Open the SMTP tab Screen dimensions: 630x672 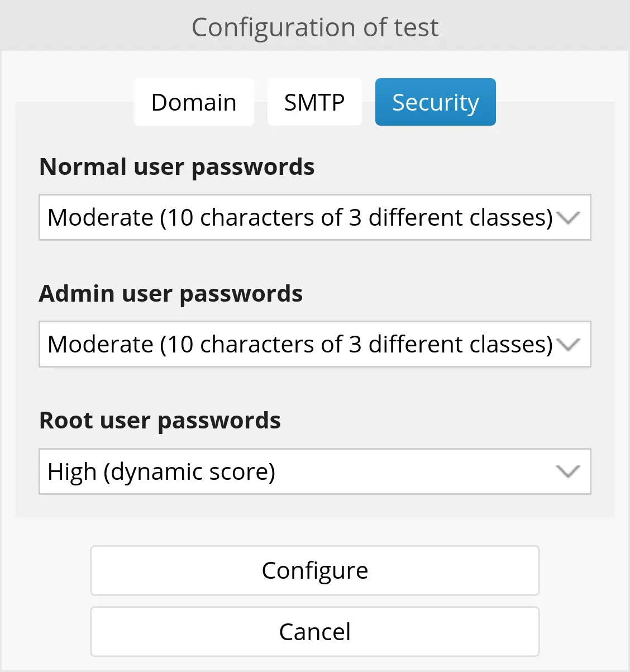pyautogui.click(x=314, y=102)
